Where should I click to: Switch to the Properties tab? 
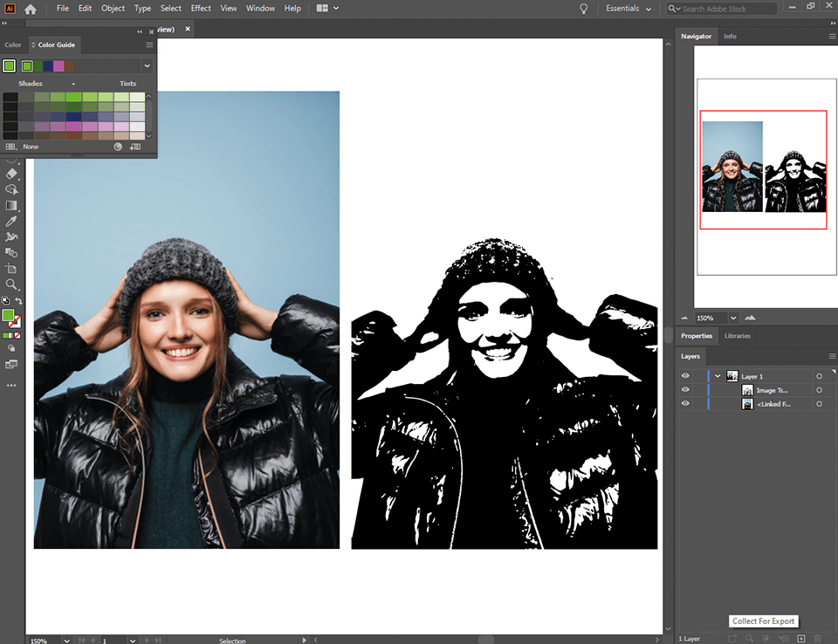pos(697,336)
